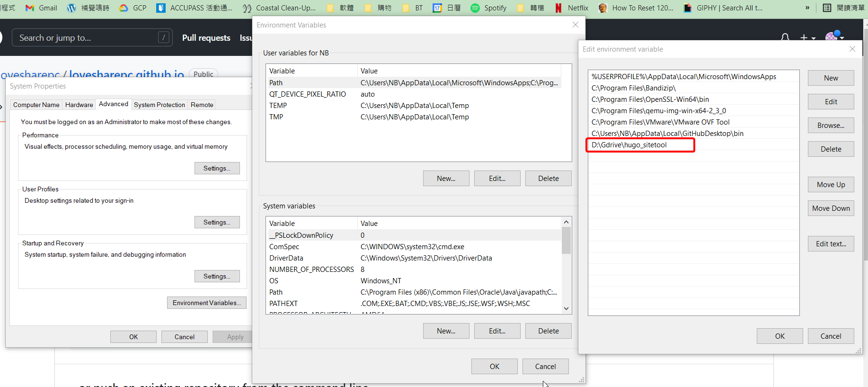Switch to the System Protection tab
Screen dimensions: 868x387
[159, 105]
